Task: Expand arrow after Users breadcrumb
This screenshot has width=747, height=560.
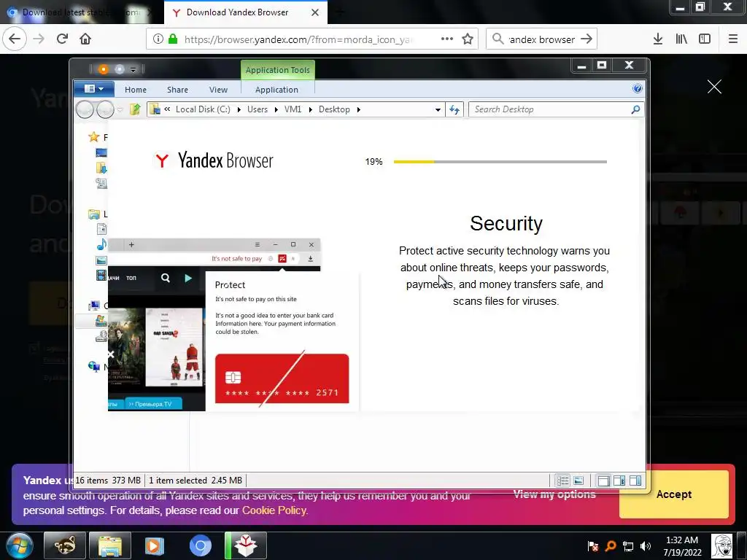Action: [x=276, y=110]
